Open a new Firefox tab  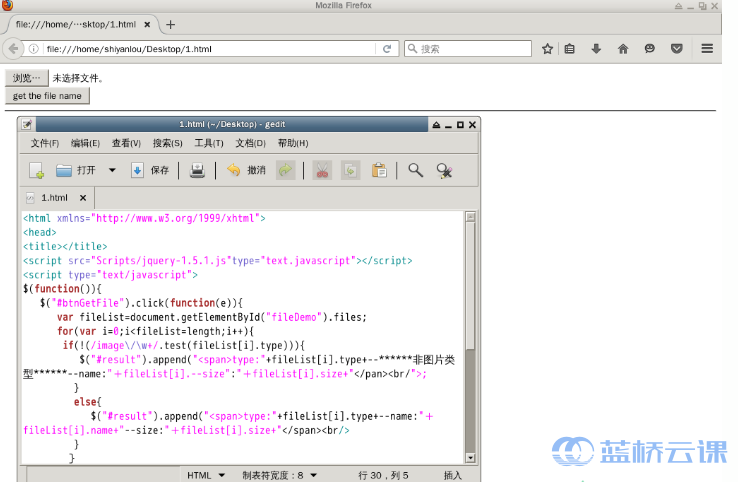170,24
